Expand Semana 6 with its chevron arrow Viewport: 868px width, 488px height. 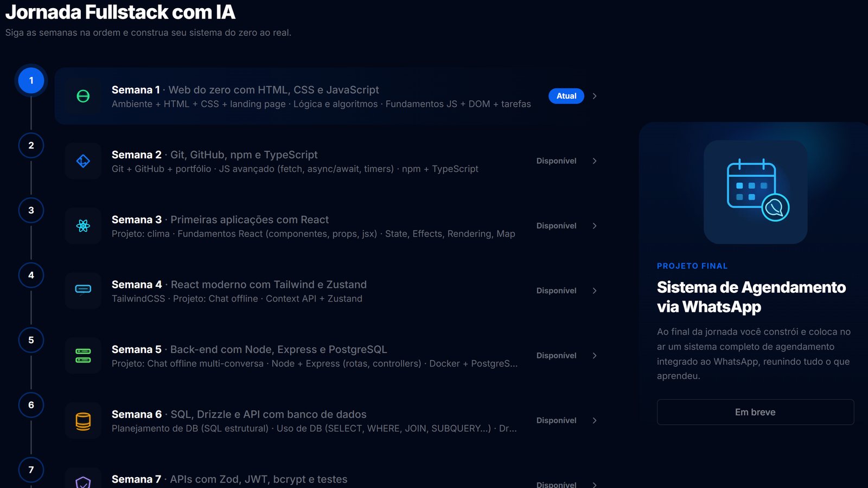(x=595, y=420)
